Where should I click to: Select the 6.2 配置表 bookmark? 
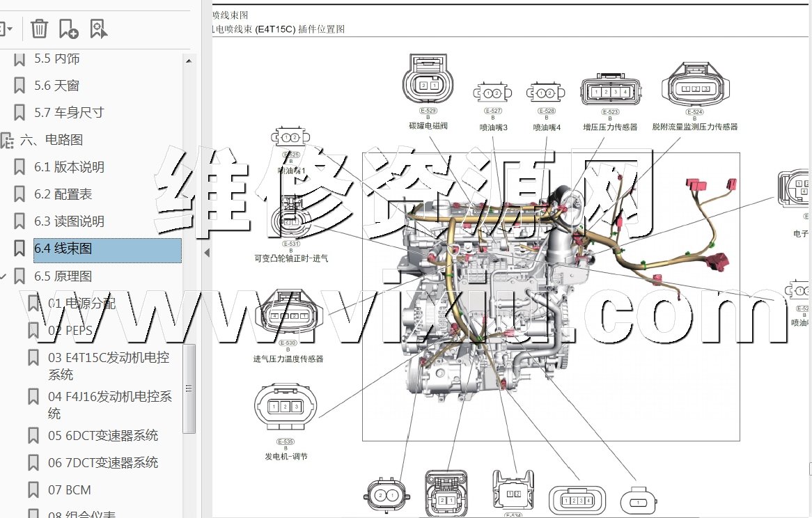coord(63,194)
